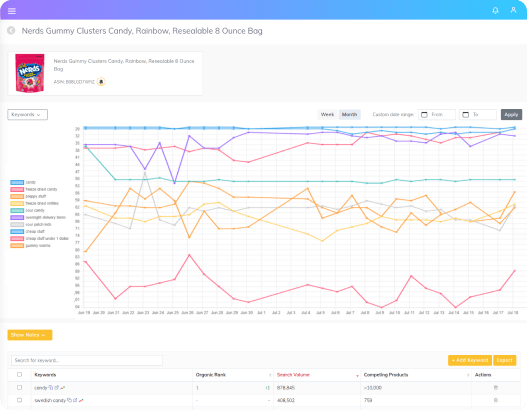
Task: Switch chart to Month view
Action: [x=350, y=115]
